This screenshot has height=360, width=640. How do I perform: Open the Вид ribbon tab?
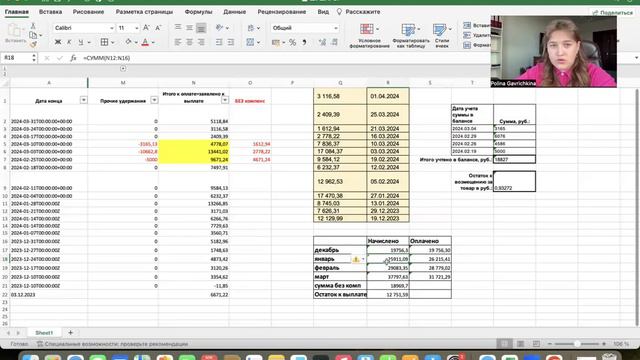323,12
